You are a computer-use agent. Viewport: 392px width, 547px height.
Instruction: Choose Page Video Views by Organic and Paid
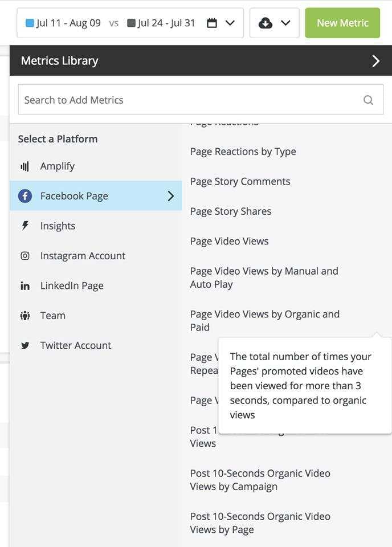[x=264, y=320]
